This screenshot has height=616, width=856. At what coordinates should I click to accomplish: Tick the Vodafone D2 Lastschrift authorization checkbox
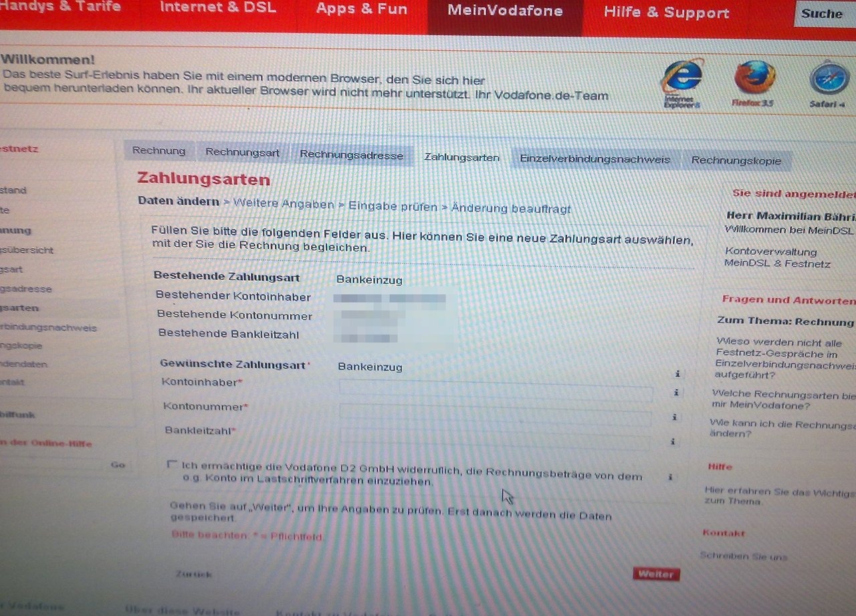pos(173,464)
